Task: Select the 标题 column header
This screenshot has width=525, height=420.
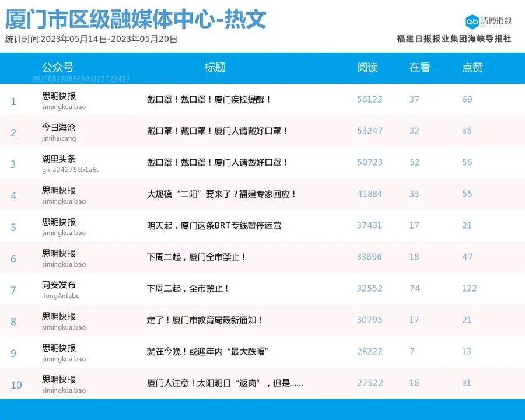Action: coord(215,67)
